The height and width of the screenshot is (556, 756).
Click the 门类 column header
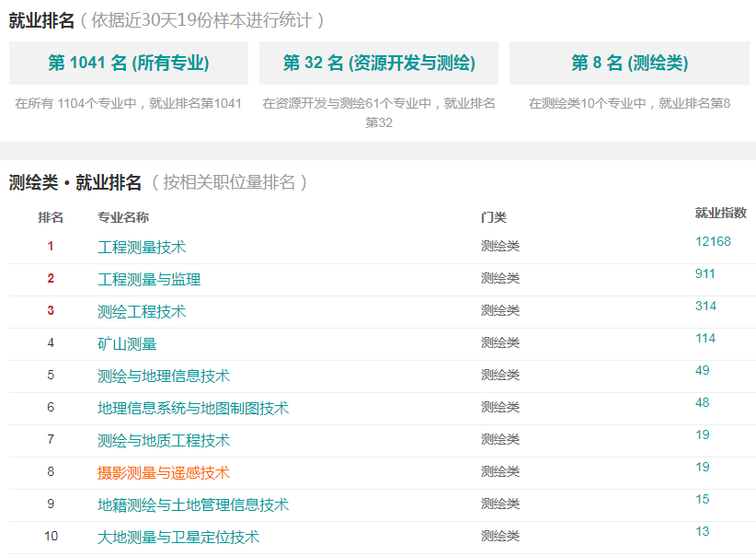tap(493, 217)
